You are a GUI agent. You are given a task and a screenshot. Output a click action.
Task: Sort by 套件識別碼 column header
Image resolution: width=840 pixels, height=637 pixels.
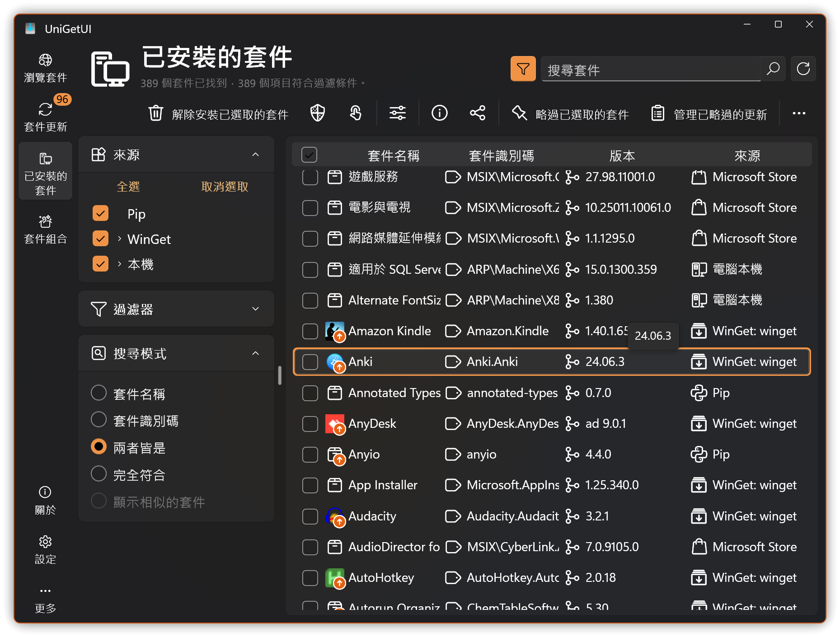point(501,156)
